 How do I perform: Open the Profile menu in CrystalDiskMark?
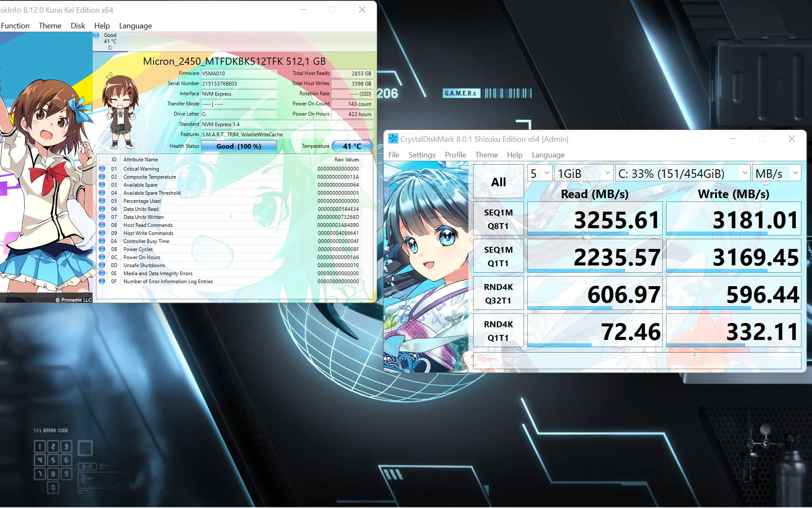pos(455,155)
